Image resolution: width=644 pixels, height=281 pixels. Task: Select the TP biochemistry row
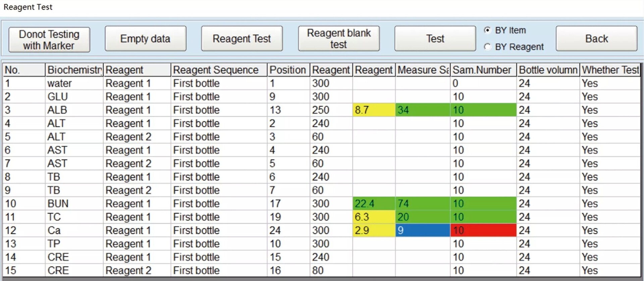(x=321, y=244)
